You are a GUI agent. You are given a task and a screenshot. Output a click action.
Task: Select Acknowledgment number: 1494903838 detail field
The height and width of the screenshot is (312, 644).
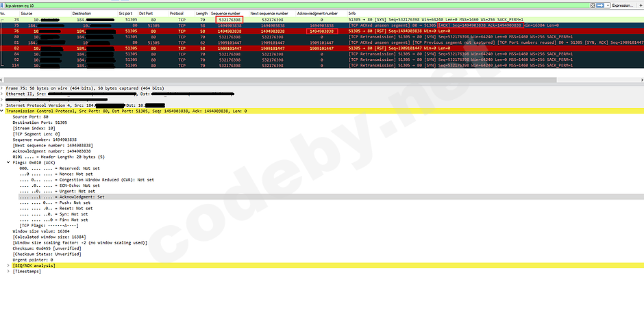(51, 151)
